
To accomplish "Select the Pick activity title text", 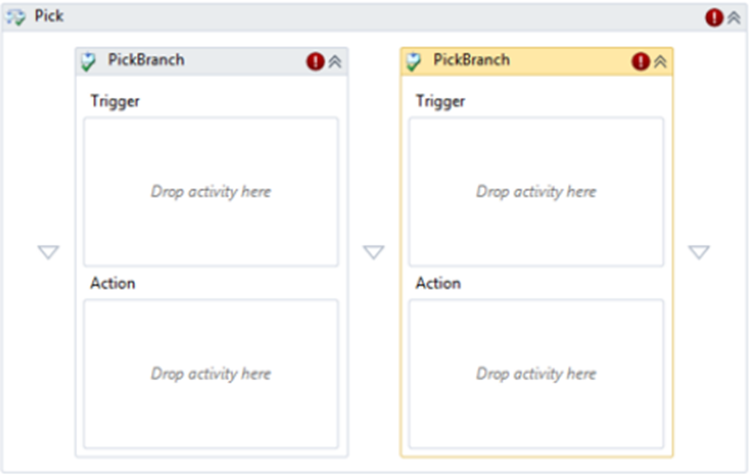I will [x=49, y=16].
